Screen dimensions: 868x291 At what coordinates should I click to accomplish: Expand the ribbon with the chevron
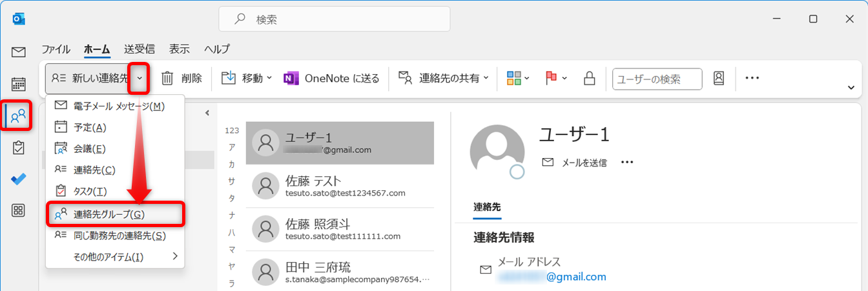pos(851,88)
